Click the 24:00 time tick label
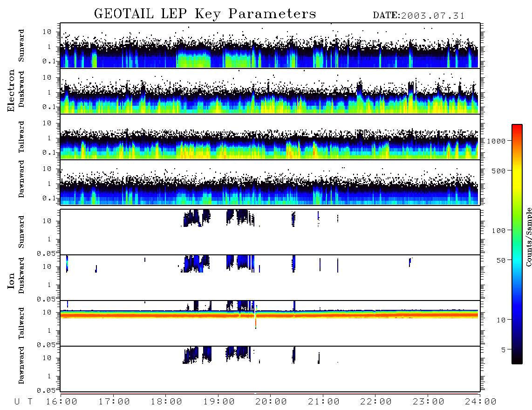Screen dimensions: 532x410 coord(481,402)
